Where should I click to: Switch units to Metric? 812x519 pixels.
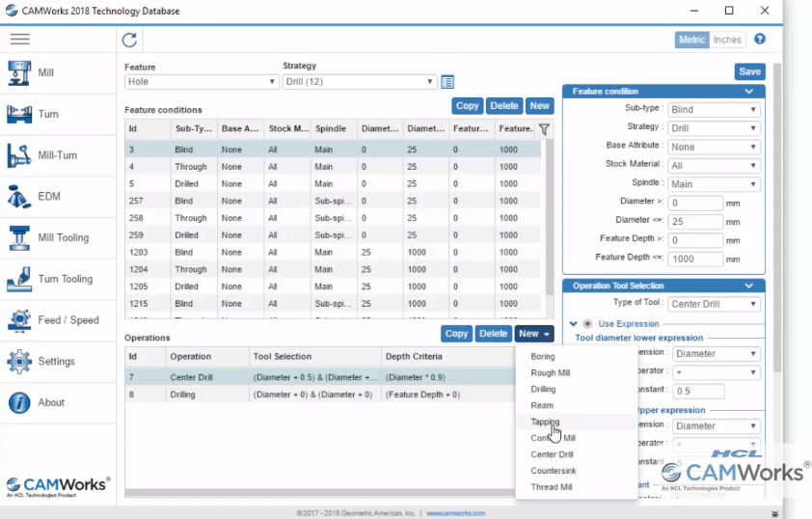coord(691,40)
